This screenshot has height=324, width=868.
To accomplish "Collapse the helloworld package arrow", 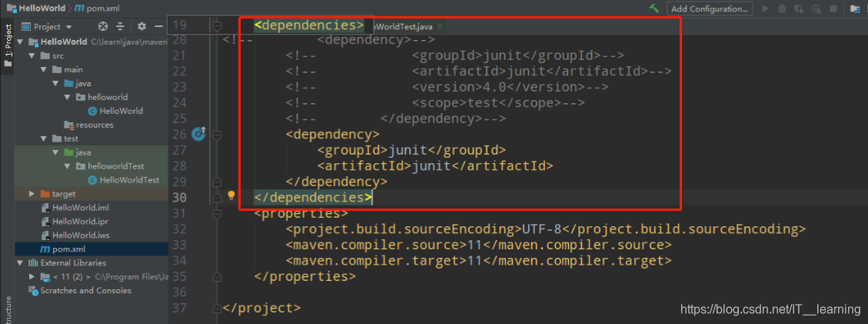I will pos(67,98).
